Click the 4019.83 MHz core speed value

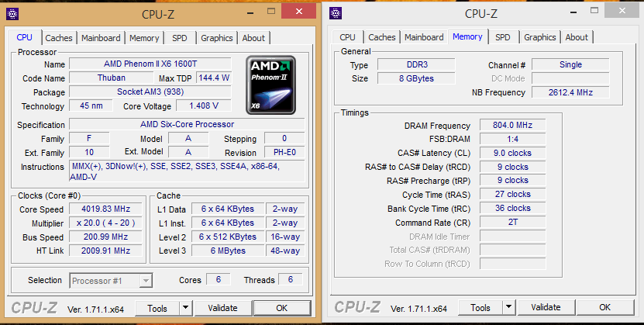(x=105, y=209)
